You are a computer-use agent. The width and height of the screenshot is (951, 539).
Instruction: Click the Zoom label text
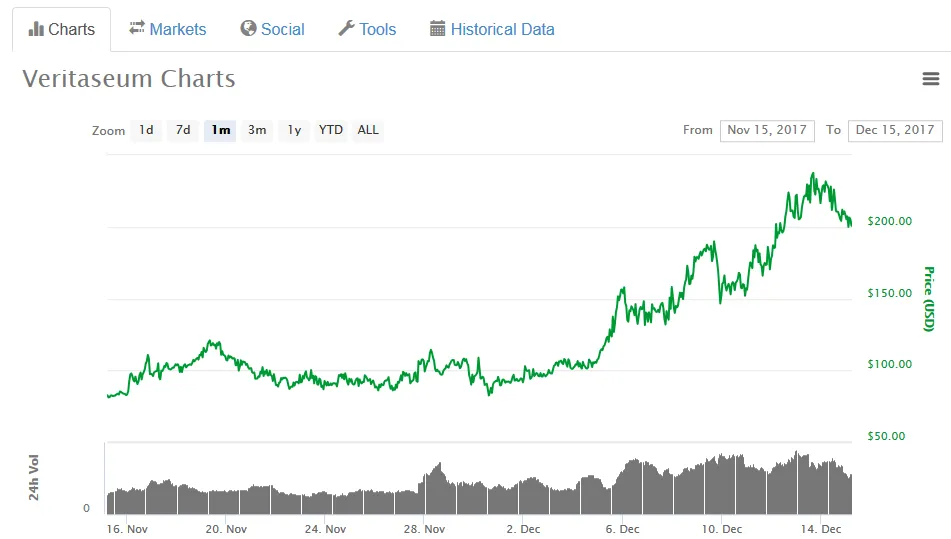[109, 131]
